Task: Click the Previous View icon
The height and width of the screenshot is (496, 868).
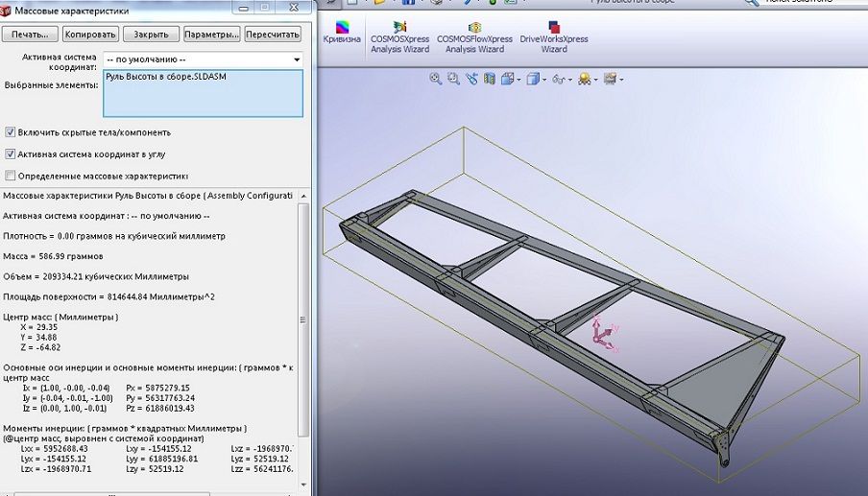Action: click(471, 79)
